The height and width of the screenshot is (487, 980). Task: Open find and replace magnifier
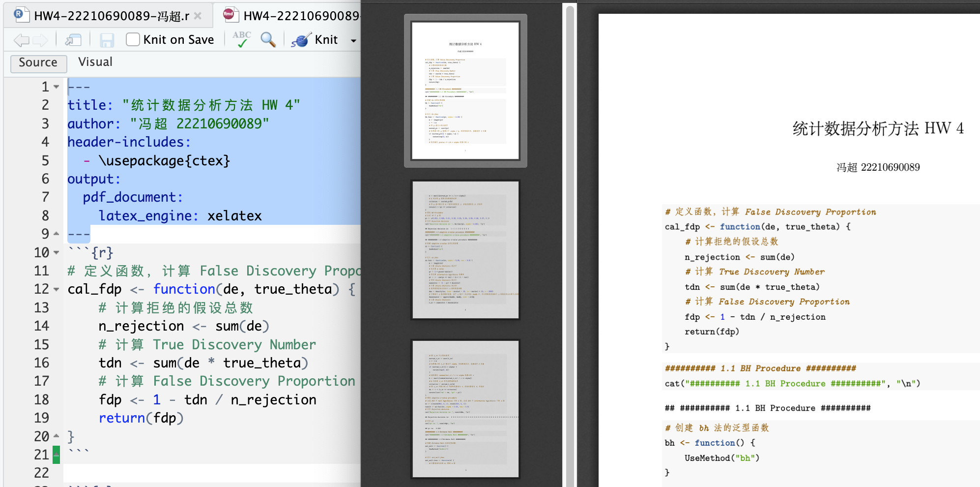click(268, 39)
